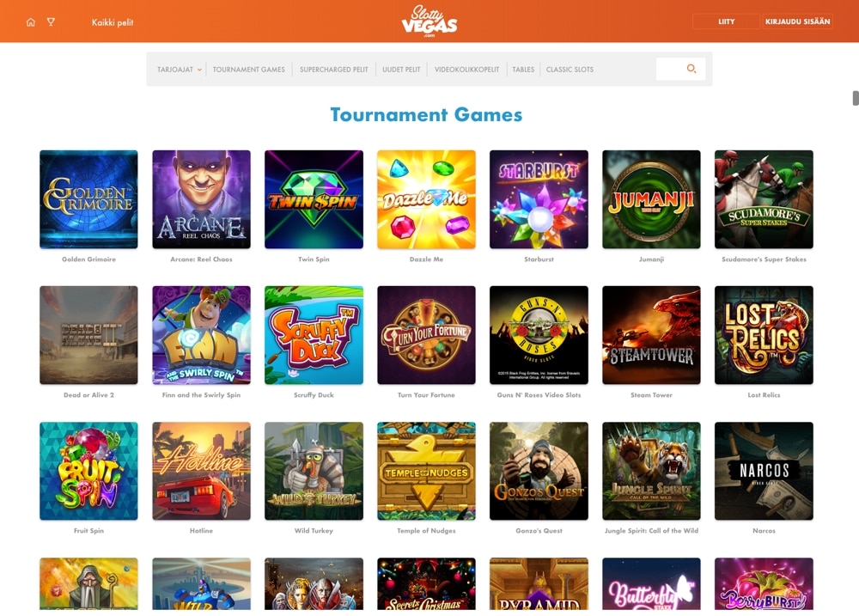Screen dimensions: 859x616
Task: Click the search magnifier icon
Action: click(691, 69)
